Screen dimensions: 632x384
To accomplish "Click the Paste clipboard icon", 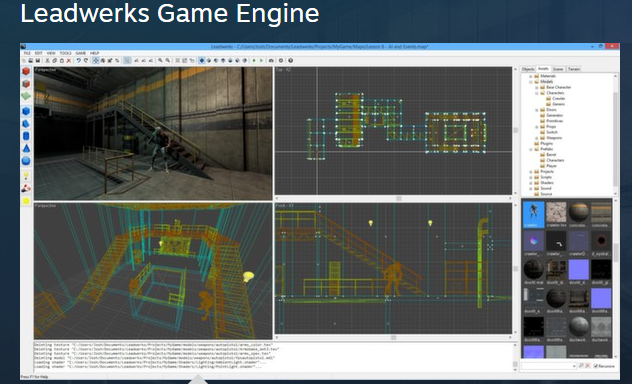I will coord(62,60).
